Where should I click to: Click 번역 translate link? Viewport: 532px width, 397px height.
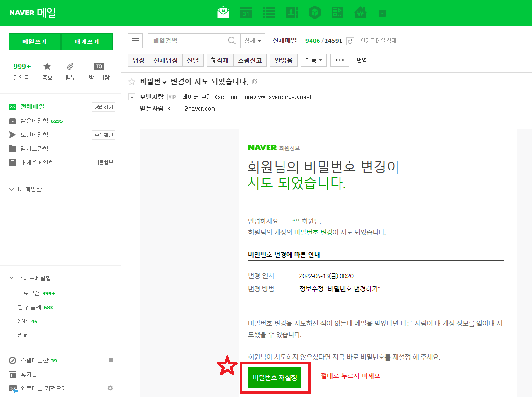[x=362, y=60]
